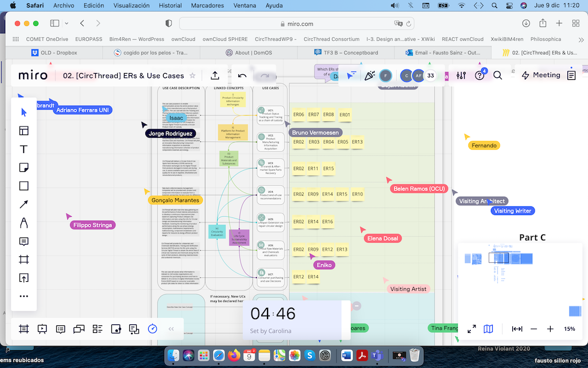Open the Historial menu
The image size is (588, 368).
[170, 6]
